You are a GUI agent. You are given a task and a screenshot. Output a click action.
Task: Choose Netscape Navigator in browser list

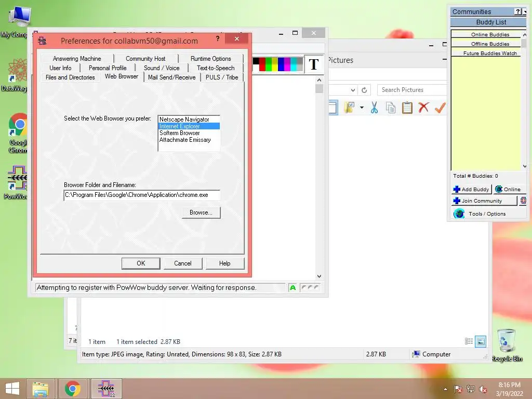[x=189, y=119]
